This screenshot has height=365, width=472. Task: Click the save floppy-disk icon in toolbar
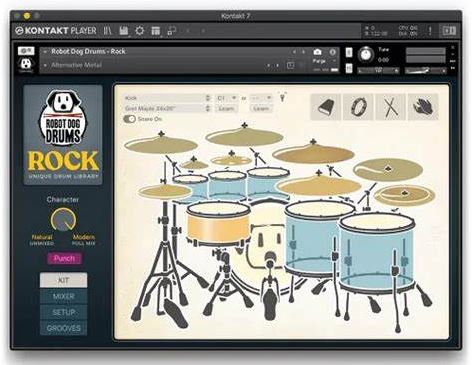click(124, 31)
